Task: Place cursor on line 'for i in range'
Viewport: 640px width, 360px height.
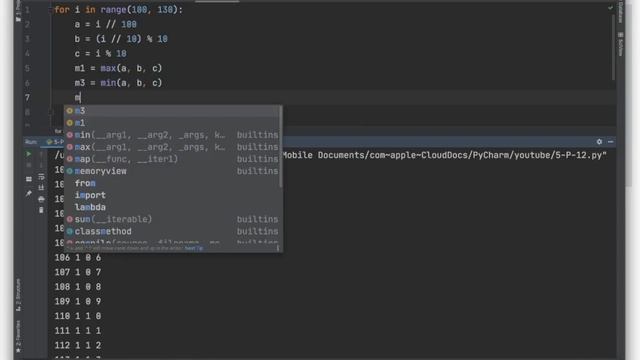Action: tap(118, 9)
